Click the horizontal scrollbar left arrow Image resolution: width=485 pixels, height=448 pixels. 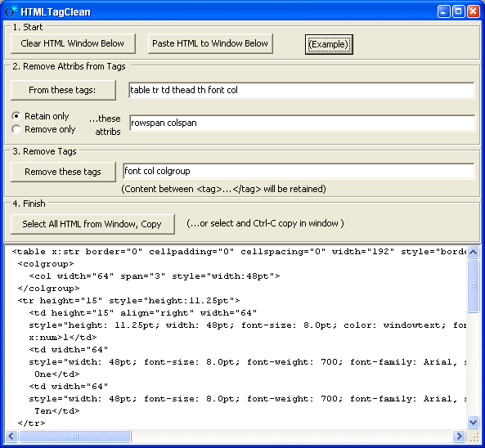click(x=11, y=437)
